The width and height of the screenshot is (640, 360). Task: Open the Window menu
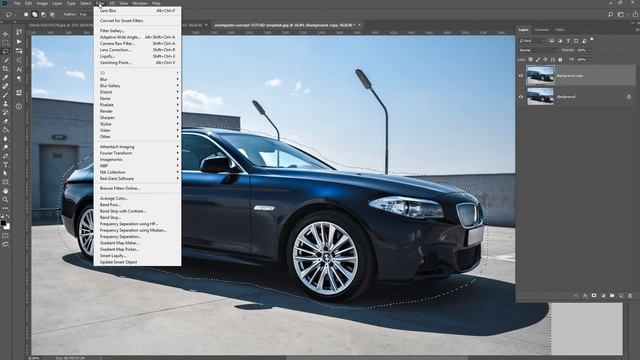pos(140,3)
